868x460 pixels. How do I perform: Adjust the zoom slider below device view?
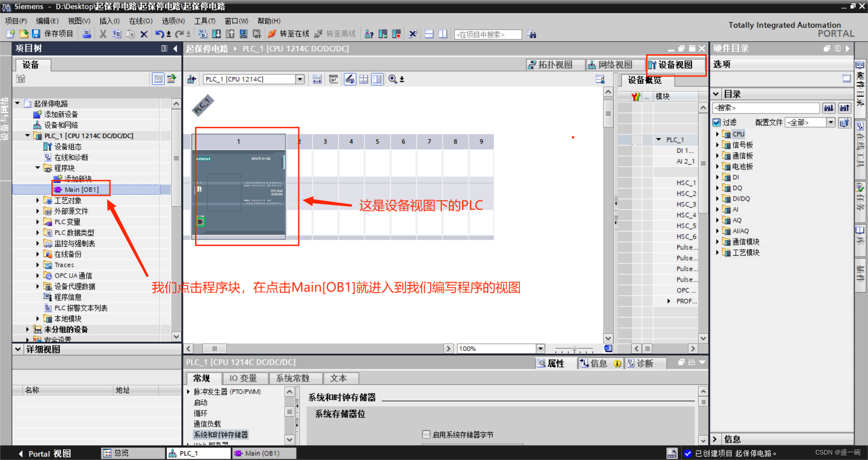point(574,349)
